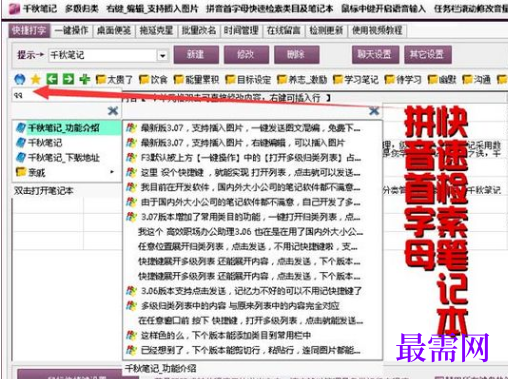
Task: Select note starting with 在任意窗口前 按下 快捷键
Action: click(252, 321)
